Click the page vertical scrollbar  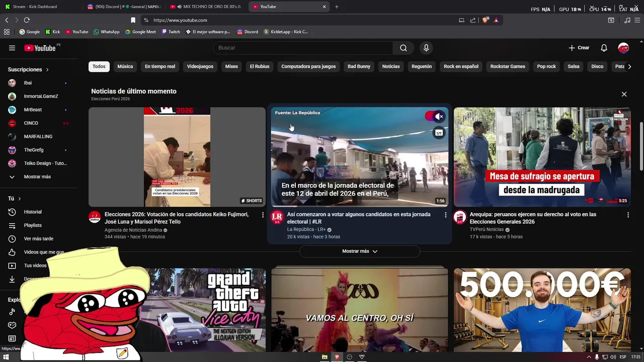click(x=640, y=146)
